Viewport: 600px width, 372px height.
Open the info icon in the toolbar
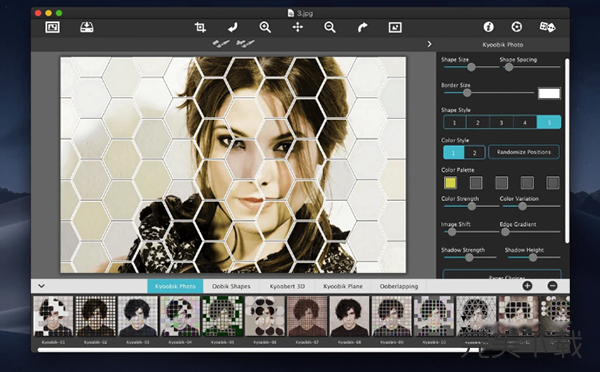point(488,27)
